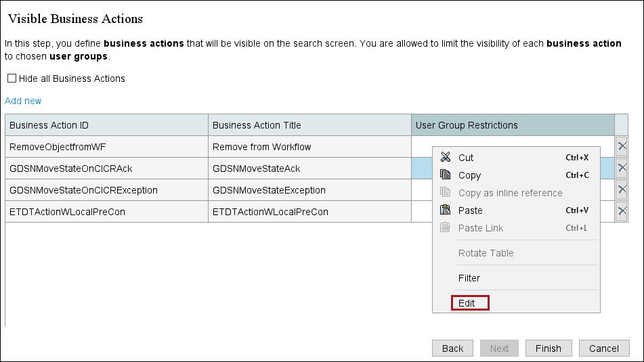This screenshot has width=644, height=362.
Task: Select Filter in the context menu
Action: pyautogui.click(x=469, y=278)
